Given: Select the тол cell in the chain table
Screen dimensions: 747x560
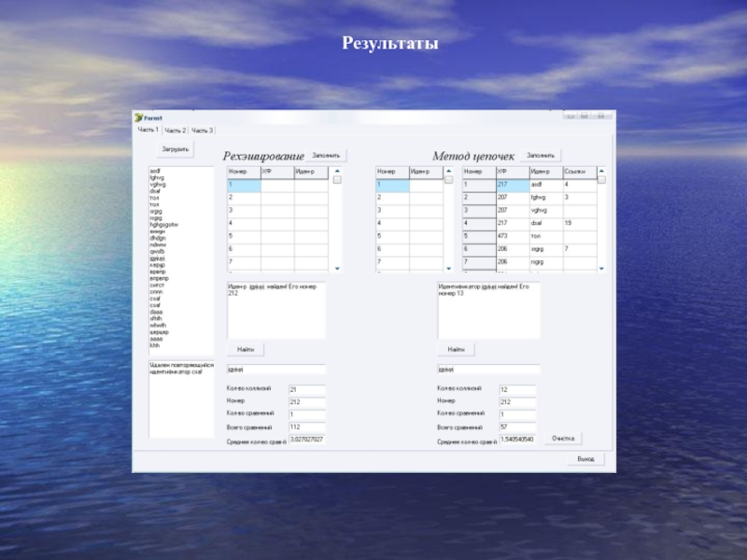Looking at the screenshot, I should (546, 237).
